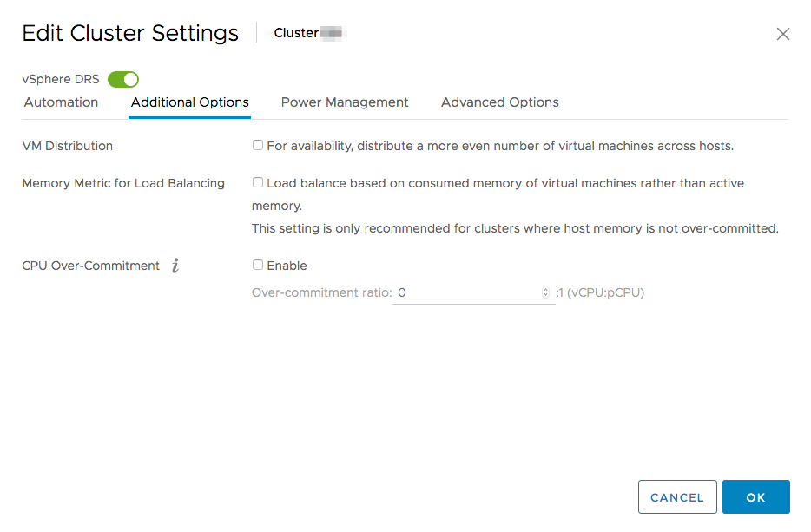Check the Enable box for CPU Over-Commitment
Image resolution: width=811 pixels, height=532 pixels.
tap(257, 265)
